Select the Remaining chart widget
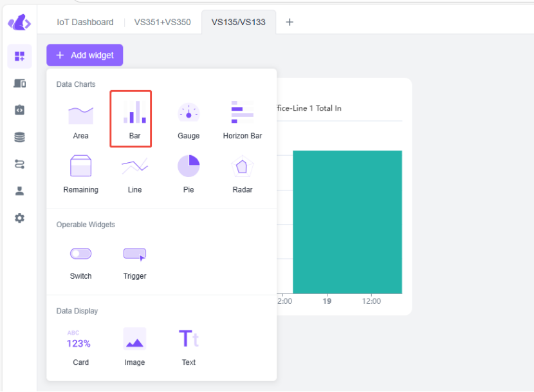 [80, 174]
